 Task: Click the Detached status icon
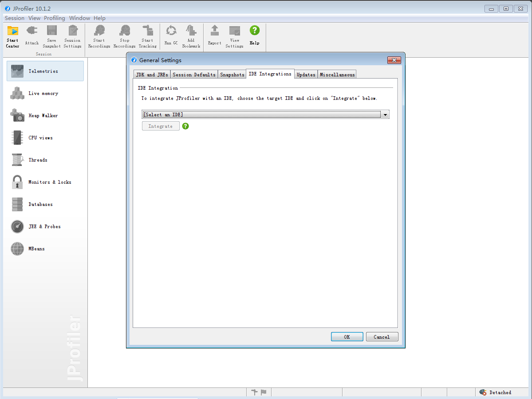pos(483,392)
